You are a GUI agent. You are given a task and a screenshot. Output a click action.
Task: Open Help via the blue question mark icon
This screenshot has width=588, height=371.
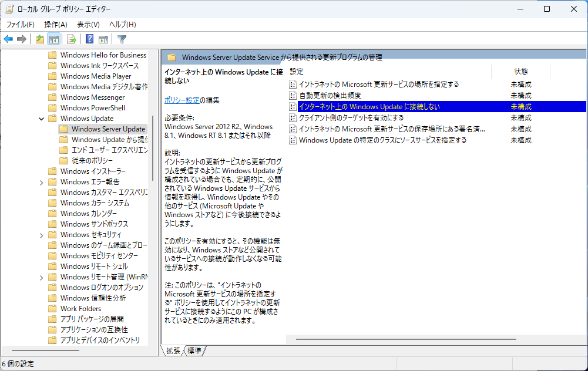(x=89, y=39)
